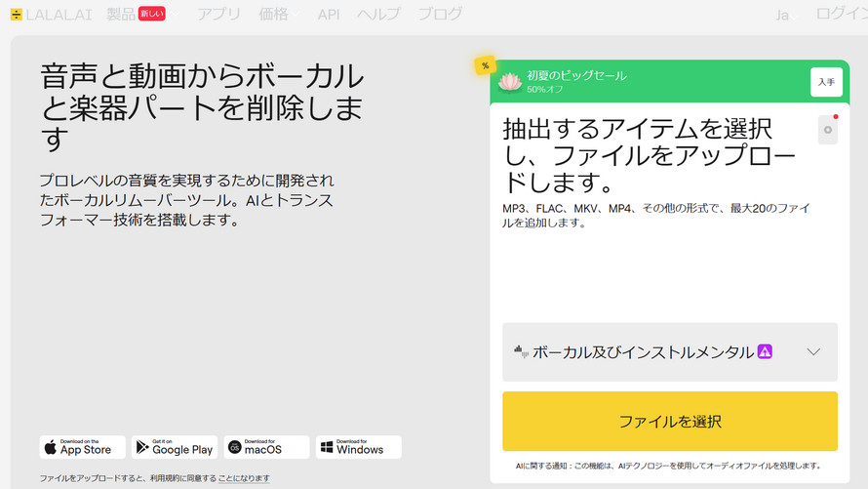Click the yellow ファイルを選択 button
868x489 pixels.
pos(670,422)
